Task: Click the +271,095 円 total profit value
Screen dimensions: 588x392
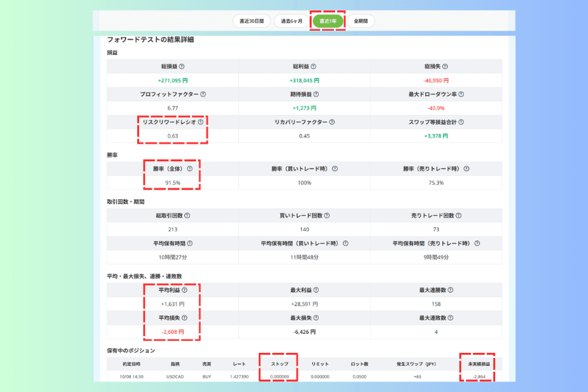Action: [x=173, y=80]
